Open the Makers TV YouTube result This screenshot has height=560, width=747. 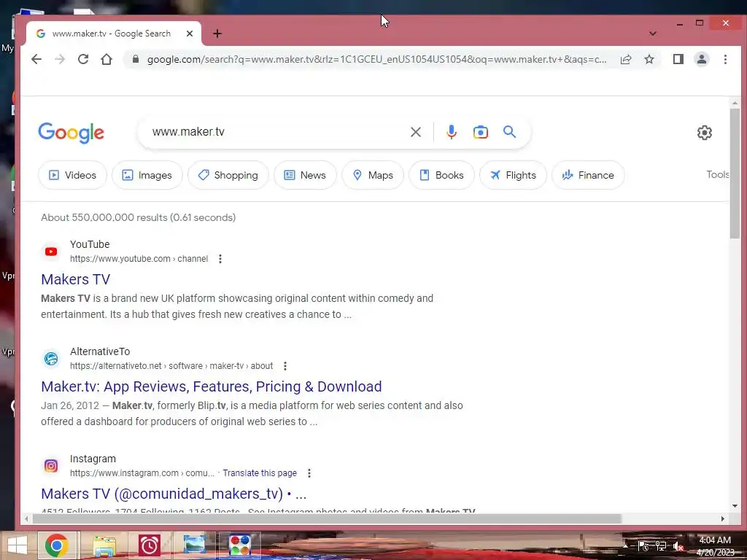coord(75,279)
